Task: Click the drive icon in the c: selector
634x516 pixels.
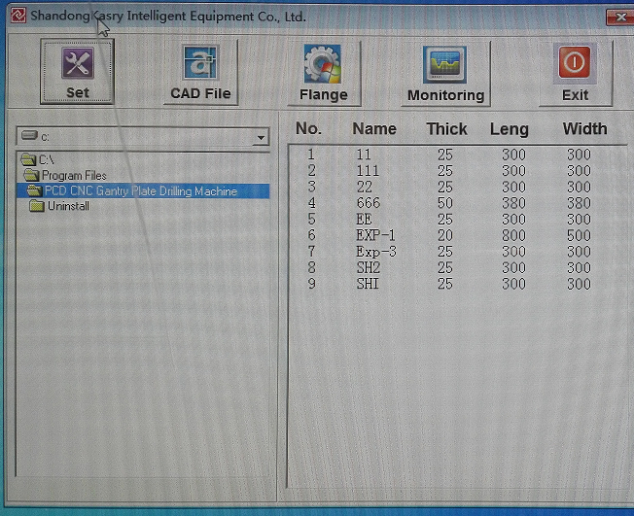Action: tap(30, 135)
